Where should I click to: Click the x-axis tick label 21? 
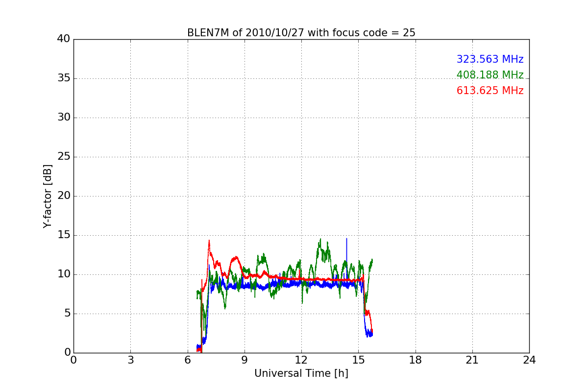tap(472, 360)
